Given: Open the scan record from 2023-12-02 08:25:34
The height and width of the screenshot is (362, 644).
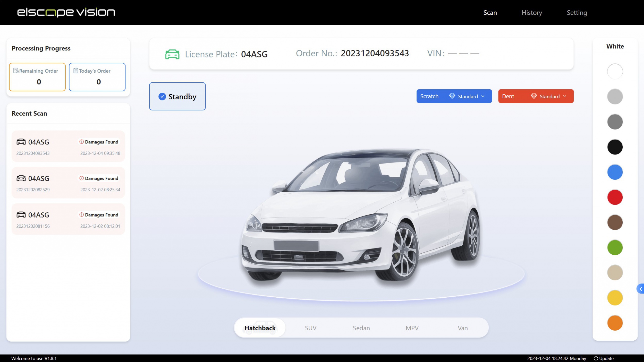Looking at the screenshot, I should (x=68, y=183).
